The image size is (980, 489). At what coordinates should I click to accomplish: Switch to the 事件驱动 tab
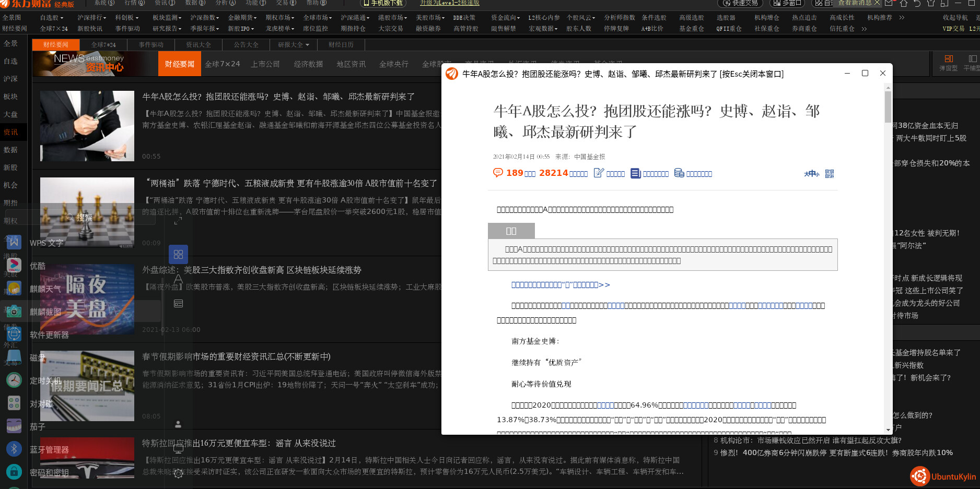click(x=151, y=45)
